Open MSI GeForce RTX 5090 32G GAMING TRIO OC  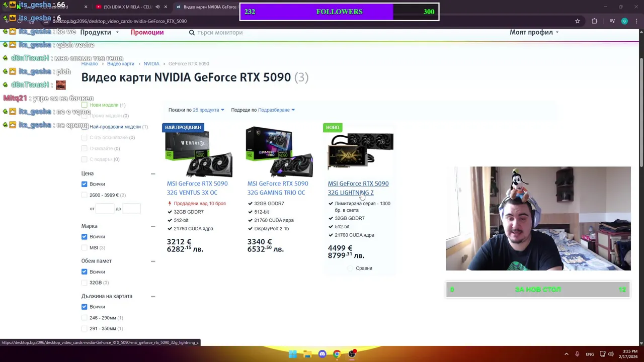tap(278, 188)
